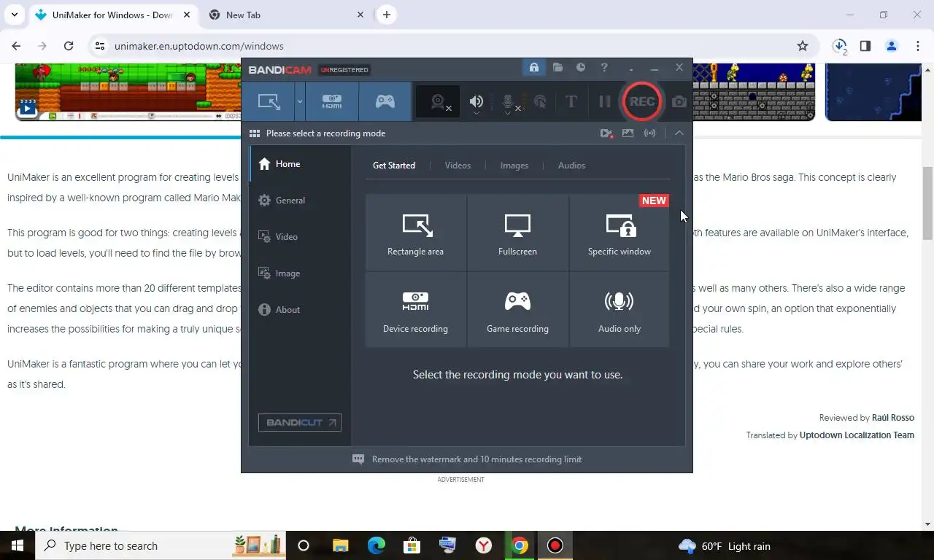Click the Uptodown Localization Team link

(857, 435)
